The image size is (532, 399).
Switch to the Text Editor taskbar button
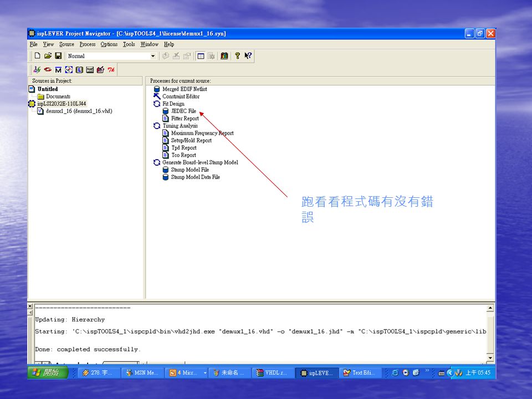(360, 372)
